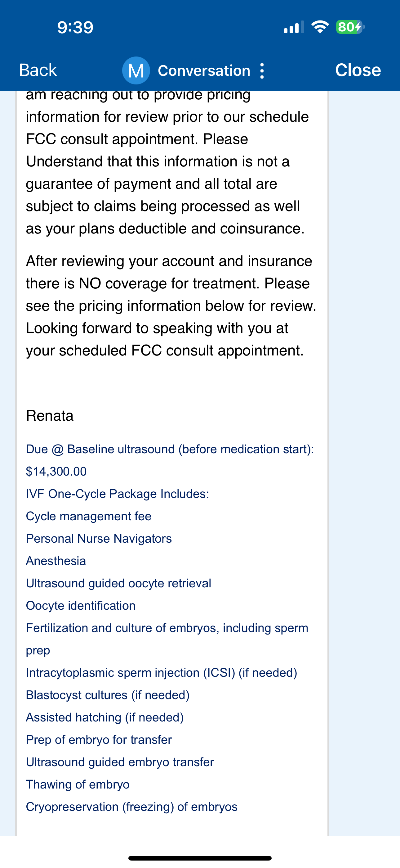400x868 pixels.
Task: Tap the 'Personal Nurse Navigators' line
Action: [x=99, y=538]
